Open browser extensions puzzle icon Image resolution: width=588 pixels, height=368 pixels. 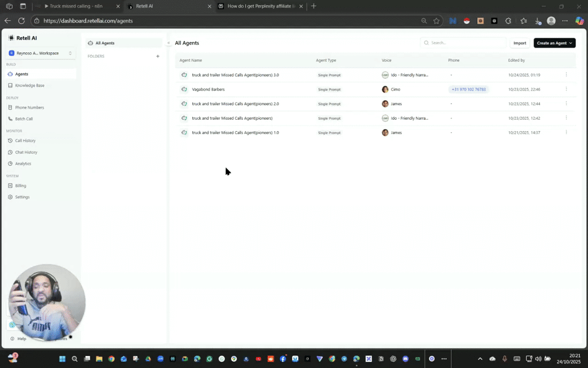click(508, 21)
